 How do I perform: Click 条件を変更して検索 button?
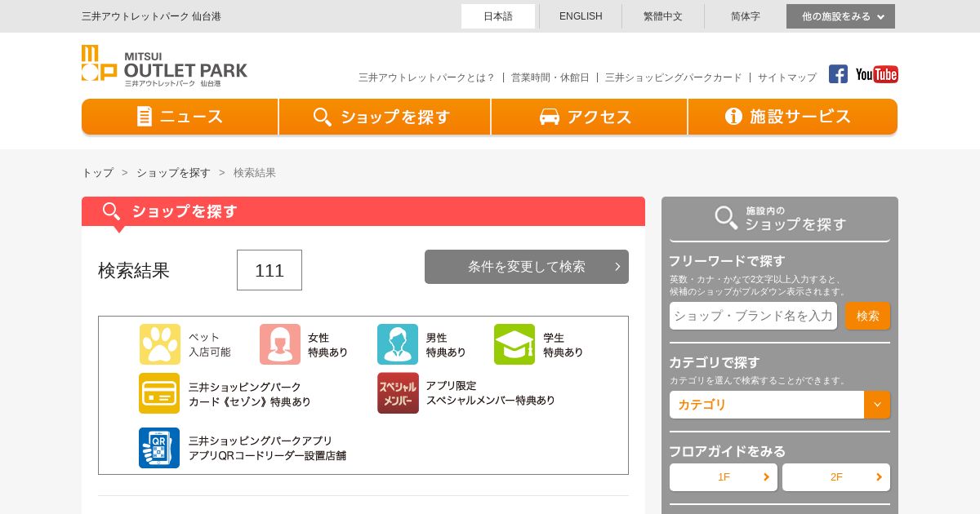(x=527, y=267)
